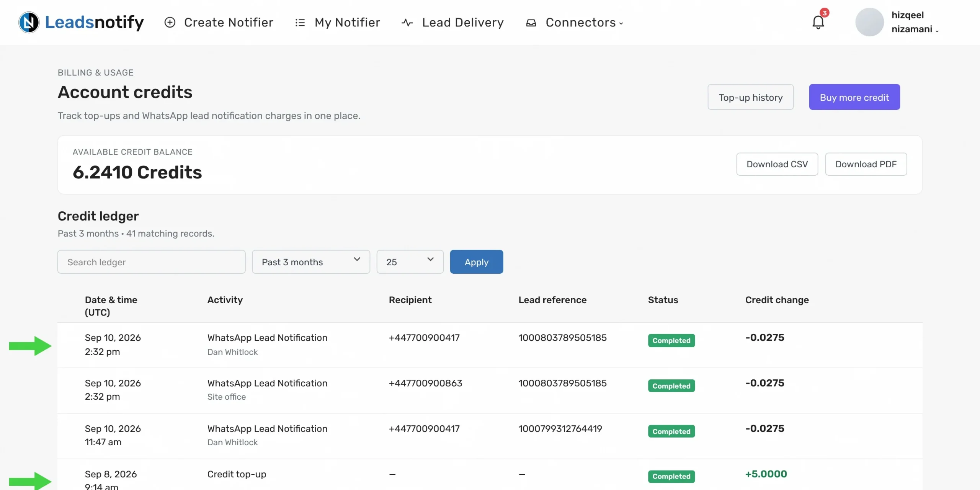Click the Recipient column header

tap(410, 300)
